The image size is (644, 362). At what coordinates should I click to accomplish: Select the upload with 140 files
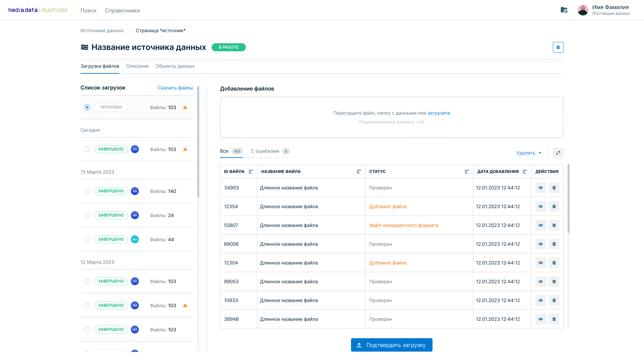coord(87,191)
